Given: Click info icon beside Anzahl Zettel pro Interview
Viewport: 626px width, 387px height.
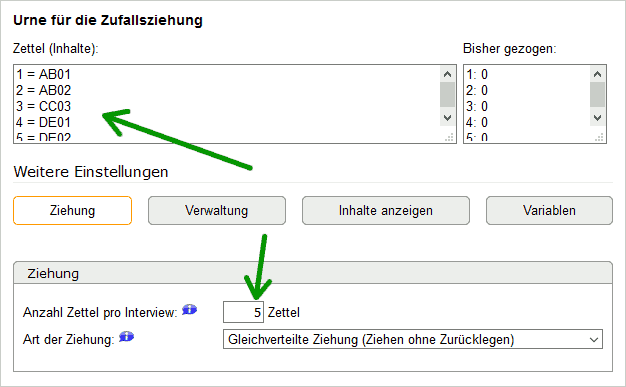Looking at the screenshot, I should pos(190,310).
